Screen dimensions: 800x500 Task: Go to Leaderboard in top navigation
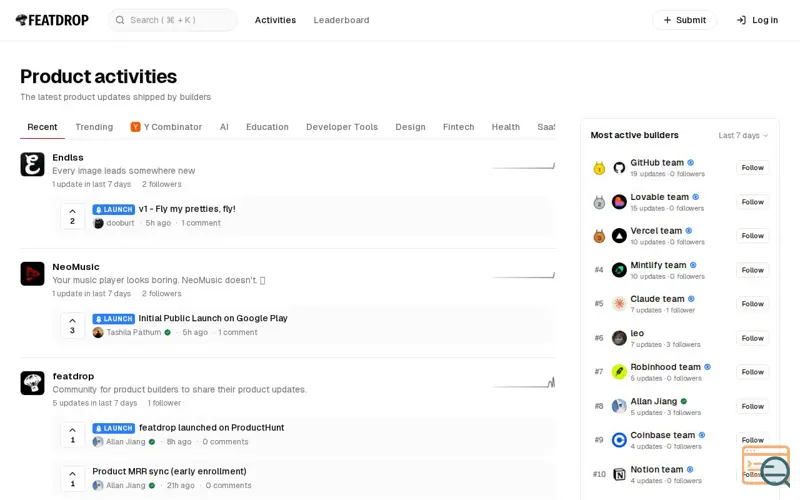[341, 20]
